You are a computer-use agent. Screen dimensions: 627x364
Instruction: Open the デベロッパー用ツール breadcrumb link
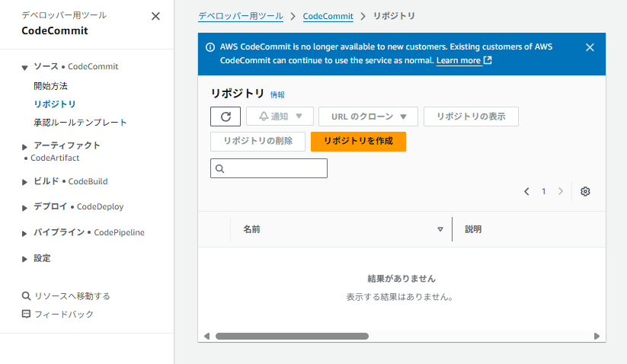[x=241, y=17]
